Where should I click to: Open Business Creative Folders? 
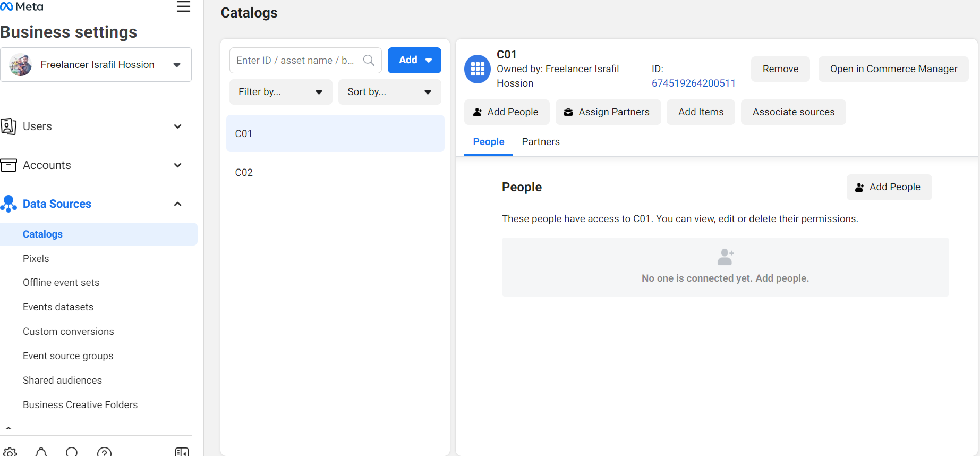(x=80, y=405)
